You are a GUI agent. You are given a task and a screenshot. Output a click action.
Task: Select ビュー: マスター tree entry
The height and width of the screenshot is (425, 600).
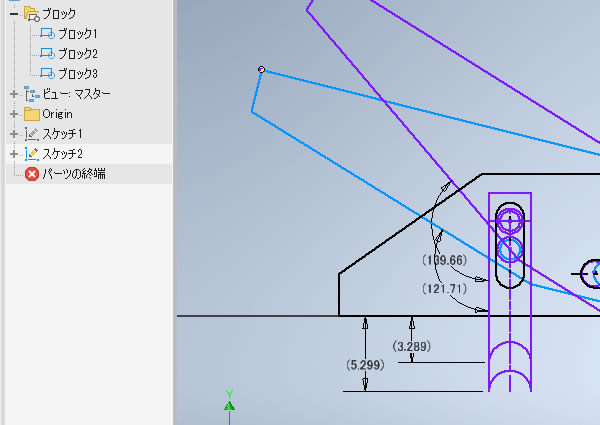pyautogui.click(x=76, y=94)
